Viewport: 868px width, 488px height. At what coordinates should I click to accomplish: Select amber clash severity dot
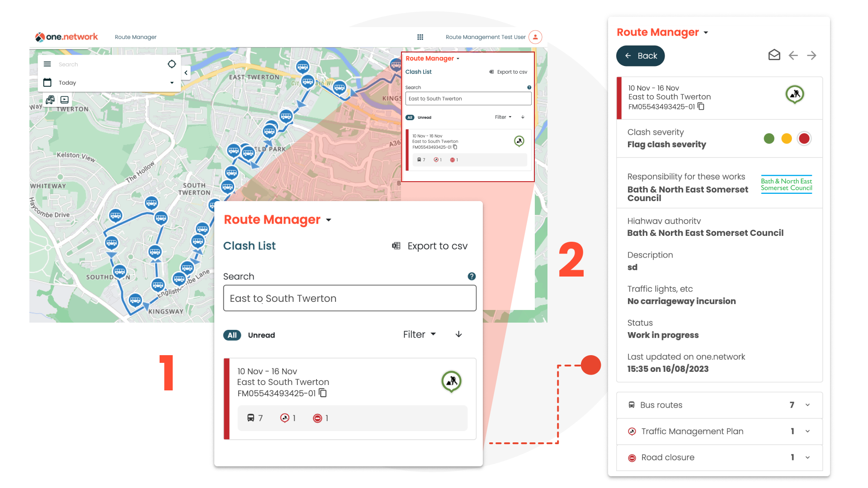coord(787,139)
